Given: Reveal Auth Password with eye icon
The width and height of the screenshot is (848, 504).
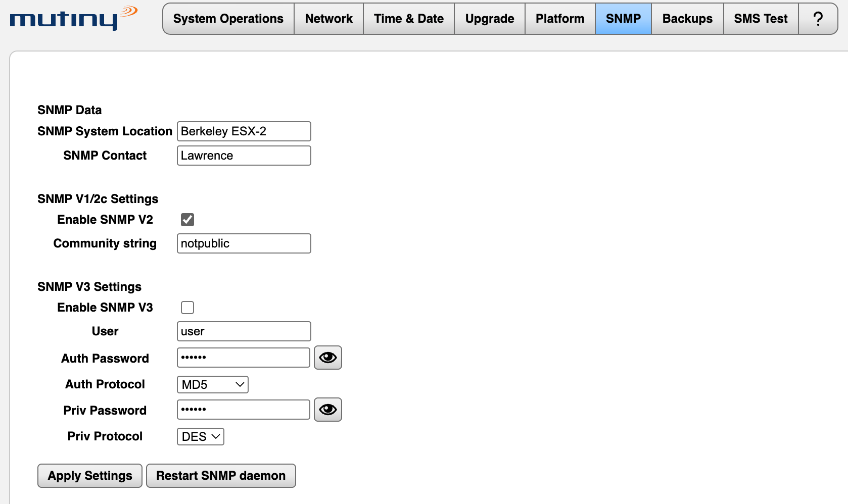Looking at the screenshot, I should click(328, 358).
